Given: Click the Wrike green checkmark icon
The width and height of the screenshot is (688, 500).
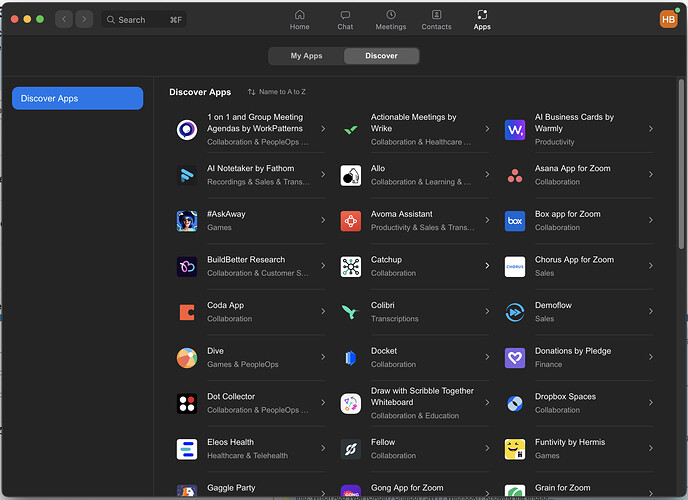Looking at the screenshot, I should (351, 129).
